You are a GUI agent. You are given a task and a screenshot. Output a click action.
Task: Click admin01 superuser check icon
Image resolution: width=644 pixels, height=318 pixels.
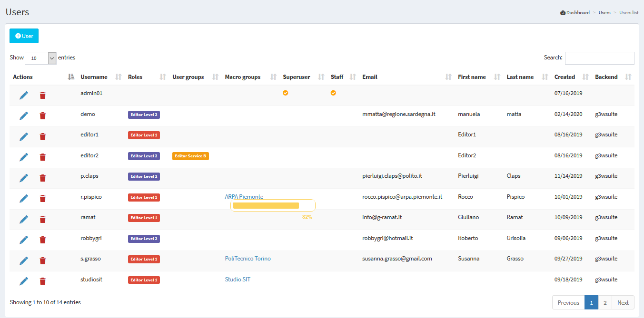(286, 93)
